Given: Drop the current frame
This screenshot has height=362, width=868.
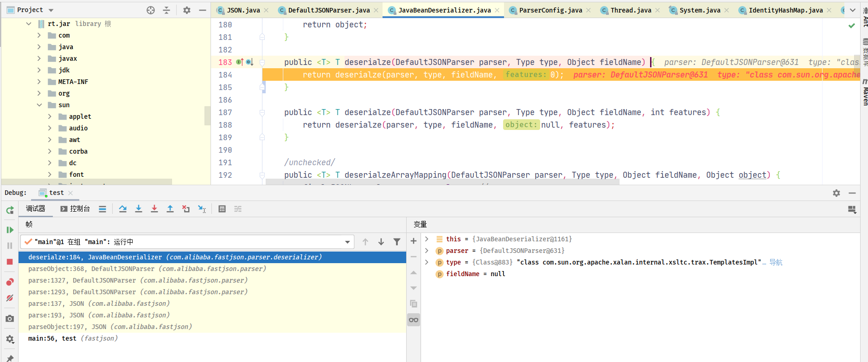Looking at the screenshot, I should pos(186,209).
